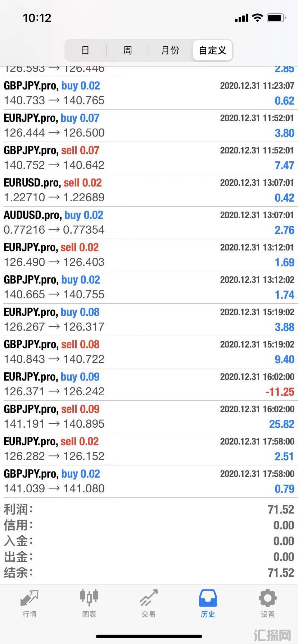The image size is (298, 644).
Task: Select the 月份 month period segment
Action: coord(170,50)
